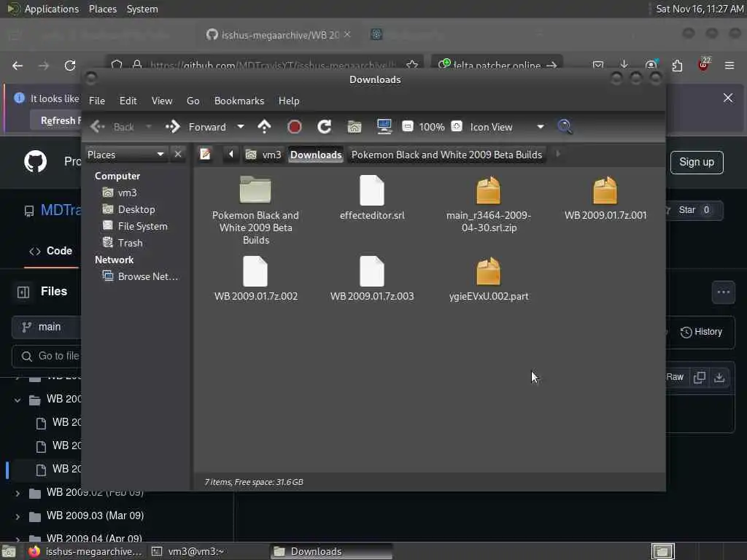The height and width of the screenshot is (560, 747).
Task: Open the home folder from the toolbar
Action: point(354,127)
